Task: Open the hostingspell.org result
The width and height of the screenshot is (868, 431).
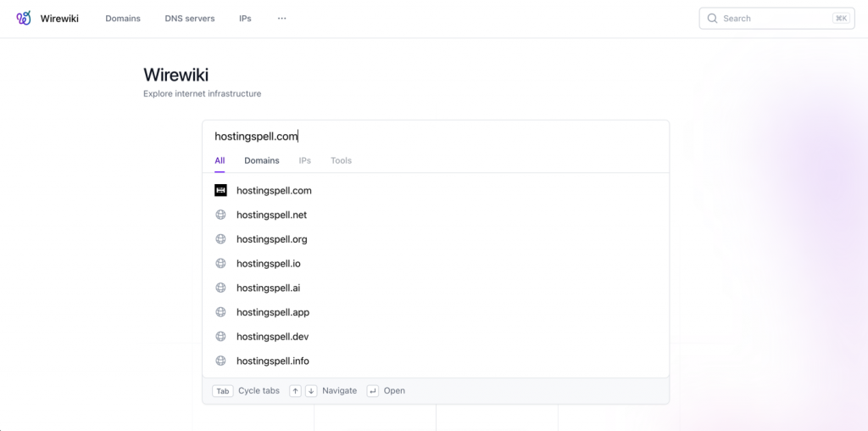Action: click(436, 239)
